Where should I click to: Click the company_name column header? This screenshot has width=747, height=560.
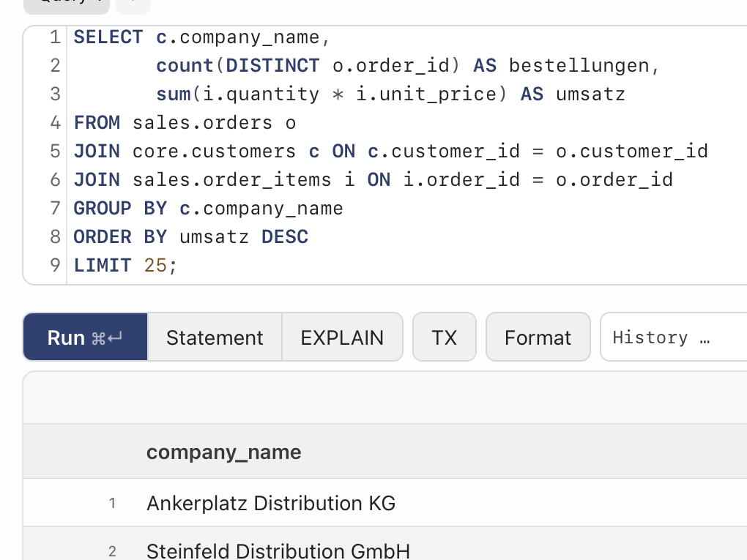point(224,452)
